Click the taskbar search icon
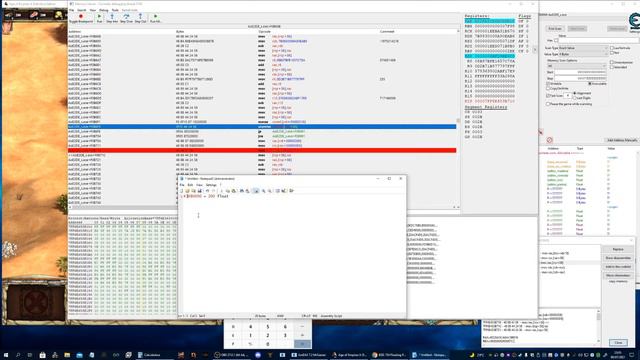This screenshot has height=360, width=640. click(x=18, y=355)
